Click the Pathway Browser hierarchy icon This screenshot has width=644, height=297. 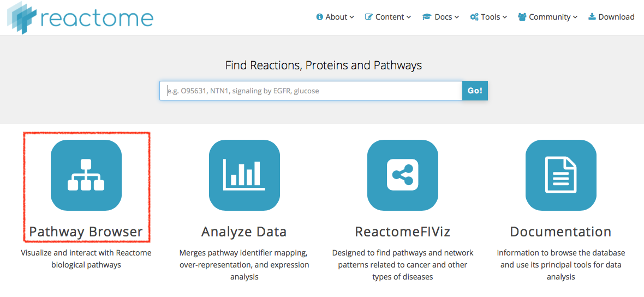tap(86, 175)
